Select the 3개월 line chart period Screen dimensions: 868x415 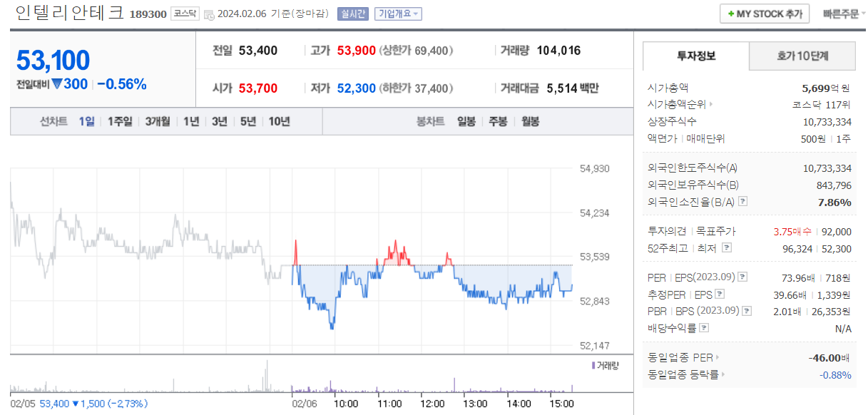(158, 121)
